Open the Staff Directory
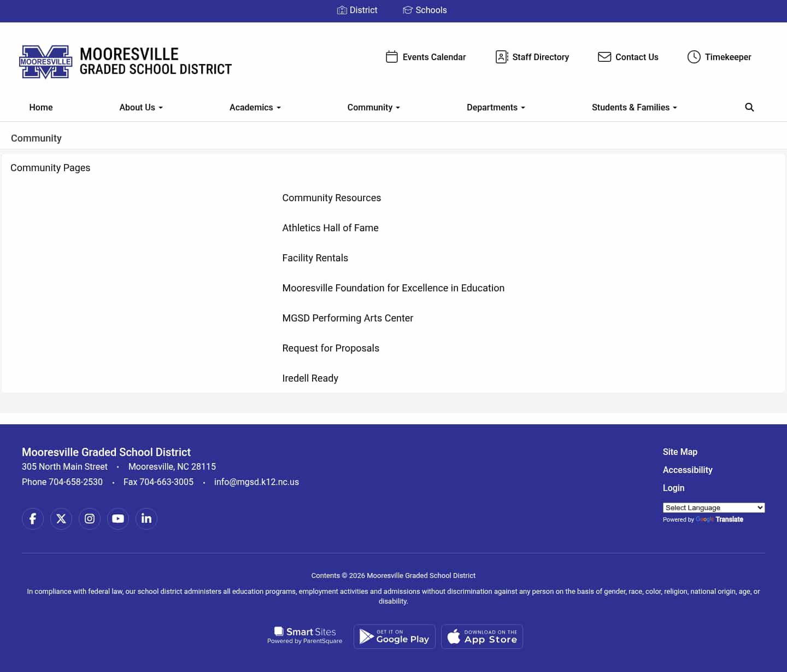 [x=532, y=57]
